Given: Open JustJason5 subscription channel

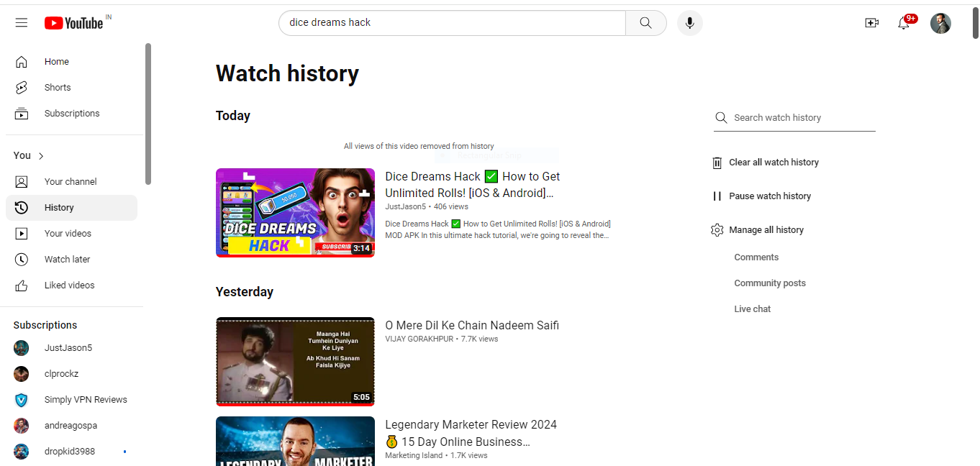Looking at the screenshot, I should coord(71,348).
